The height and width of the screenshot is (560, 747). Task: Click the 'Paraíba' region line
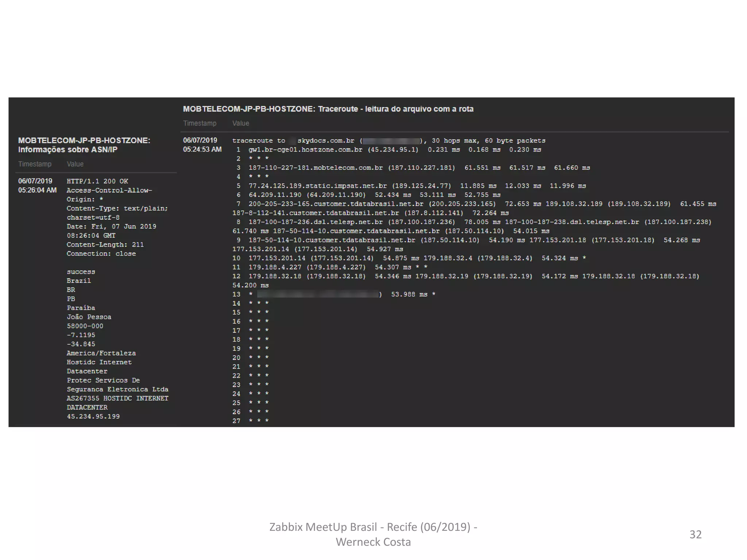point(81,308)
